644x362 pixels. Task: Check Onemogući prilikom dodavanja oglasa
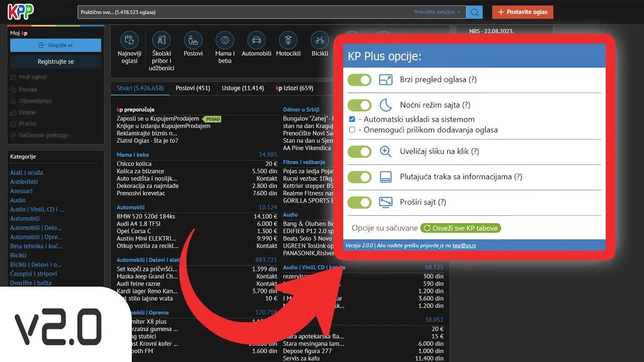(352, 130)
